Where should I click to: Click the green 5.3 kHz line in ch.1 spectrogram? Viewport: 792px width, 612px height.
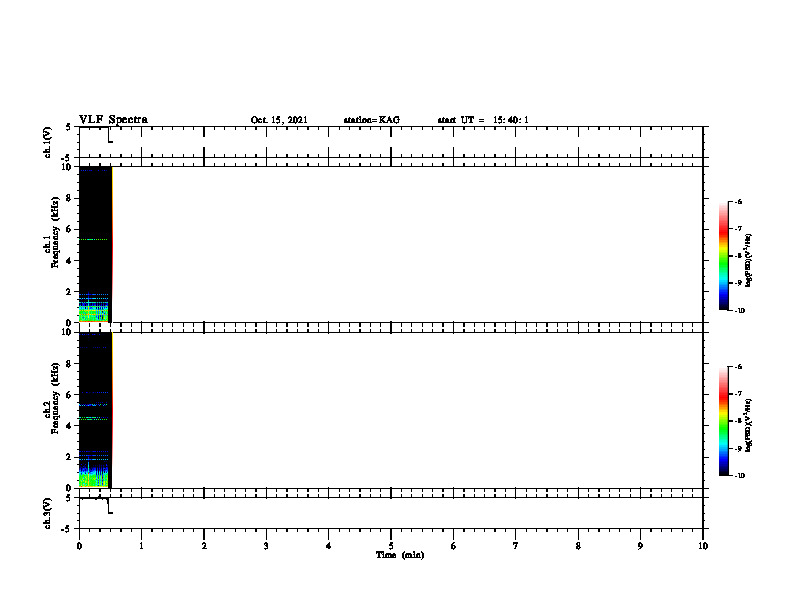(x=93, y=239)
